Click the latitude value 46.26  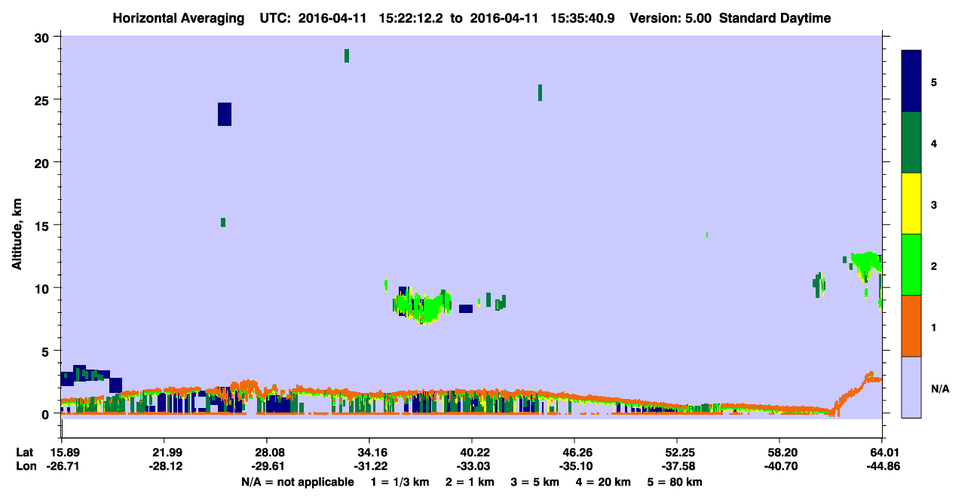(574, 452)
